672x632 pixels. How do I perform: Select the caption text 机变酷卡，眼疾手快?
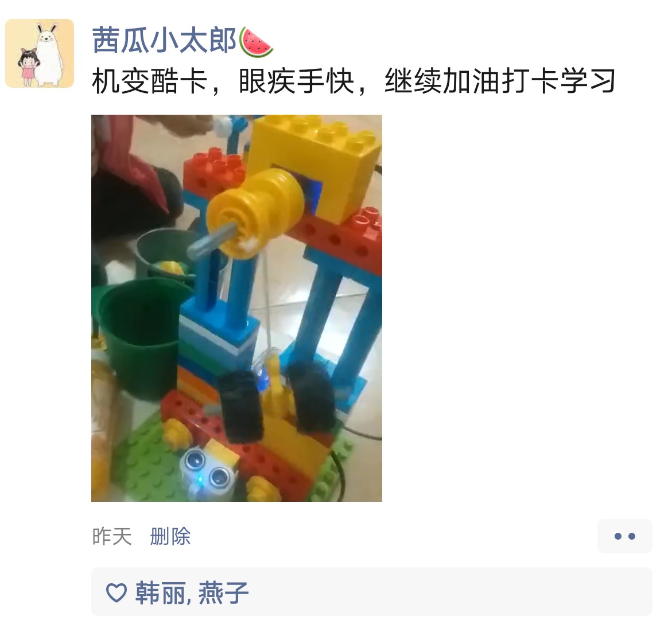point(223,81)
